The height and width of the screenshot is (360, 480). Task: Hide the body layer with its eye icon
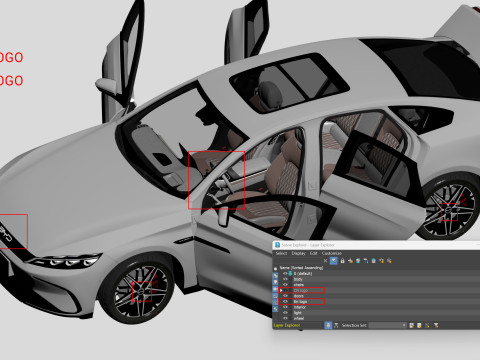[x=285, y=279]
